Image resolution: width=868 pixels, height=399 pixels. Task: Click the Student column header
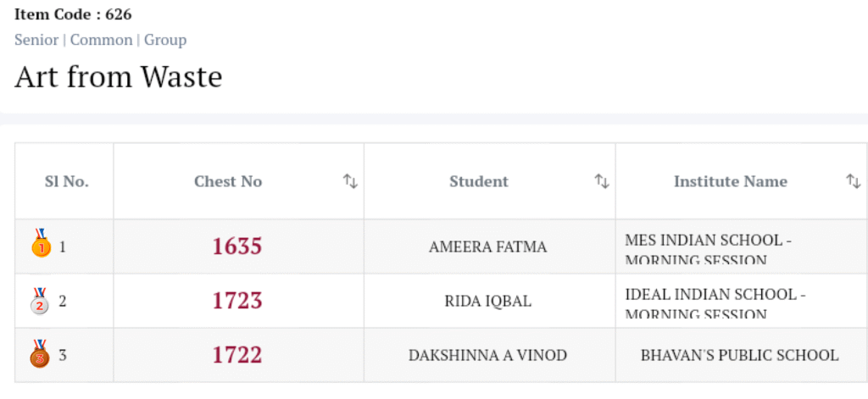(x=479, y=181)
